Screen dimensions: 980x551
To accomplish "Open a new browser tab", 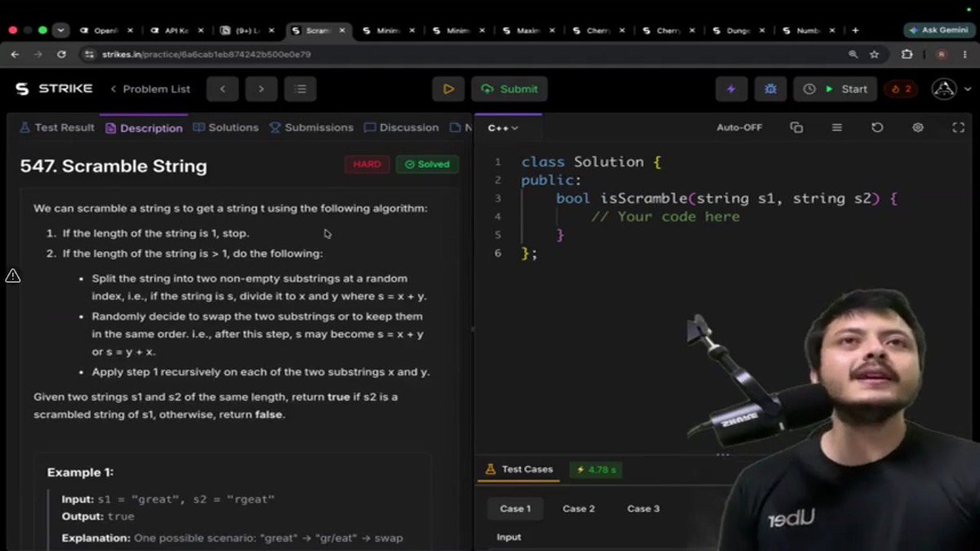I will coord(855,30).
